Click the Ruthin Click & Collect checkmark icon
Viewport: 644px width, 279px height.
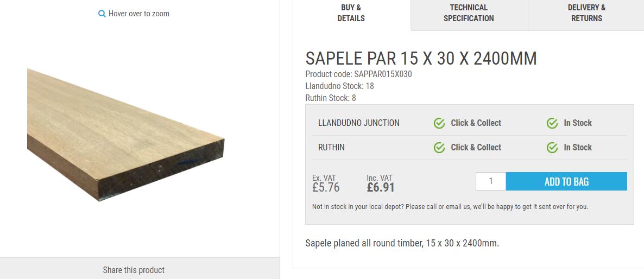pos(439,148)
